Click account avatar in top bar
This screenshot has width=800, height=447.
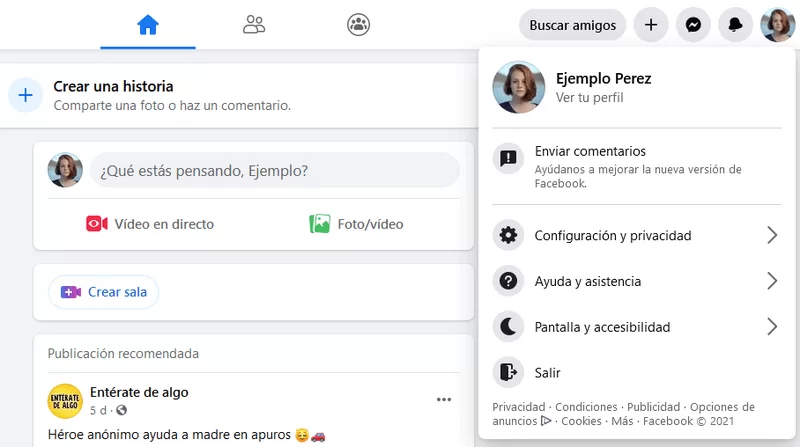778,25
